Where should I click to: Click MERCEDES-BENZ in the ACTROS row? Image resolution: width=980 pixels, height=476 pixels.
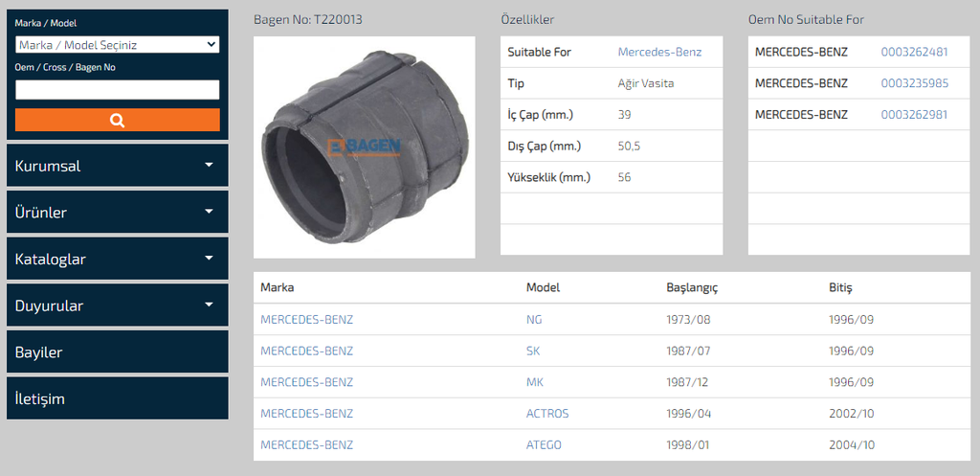click(x=307, y=414)
